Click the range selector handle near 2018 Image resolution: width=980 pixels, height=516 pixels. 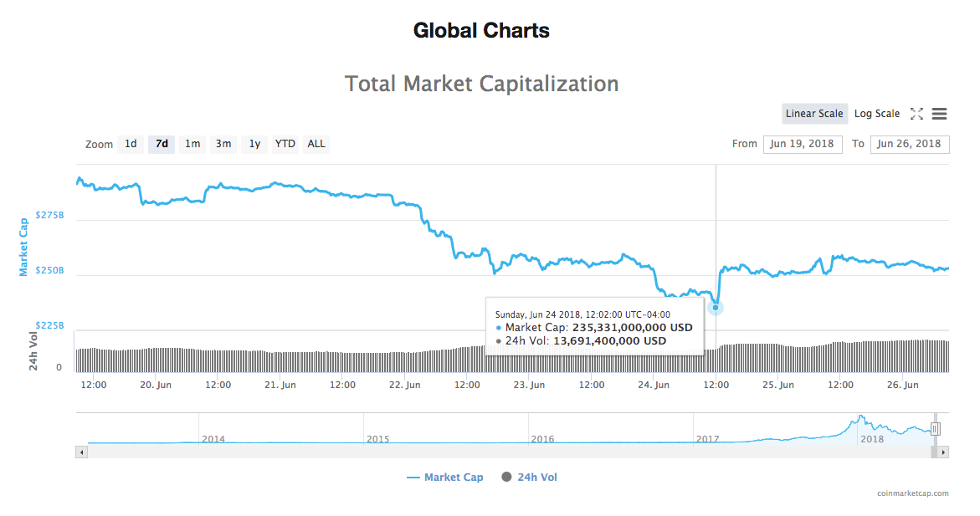point(935,428)
